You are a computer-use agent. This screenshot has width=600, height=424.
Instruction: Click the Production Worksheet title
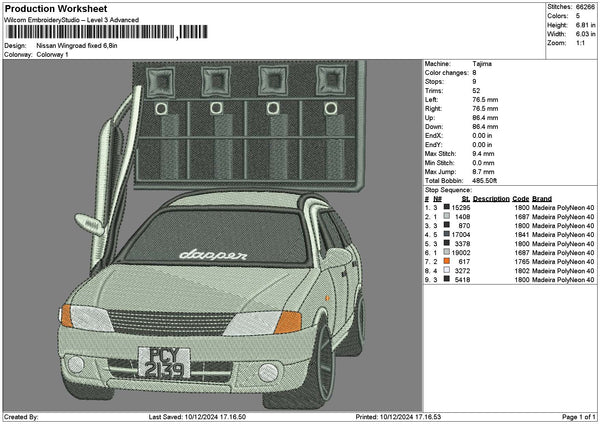point(55,8)
